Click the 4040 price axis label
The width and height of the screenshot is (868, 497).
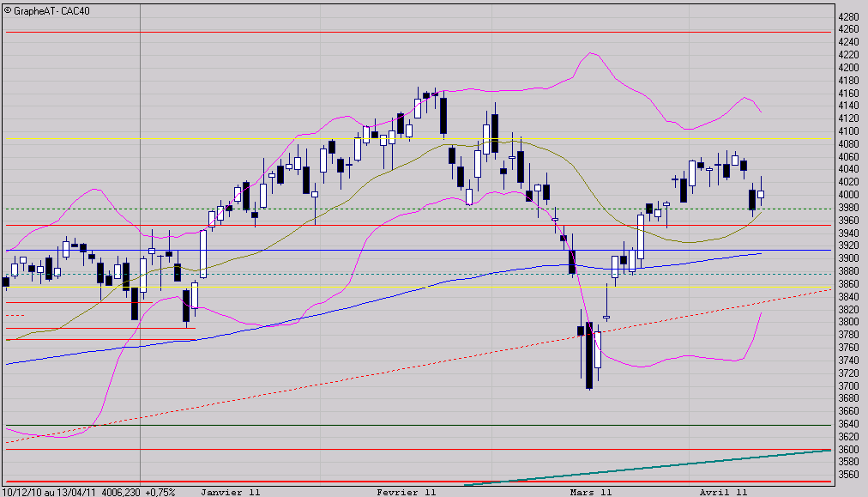[x=848, y=170]
